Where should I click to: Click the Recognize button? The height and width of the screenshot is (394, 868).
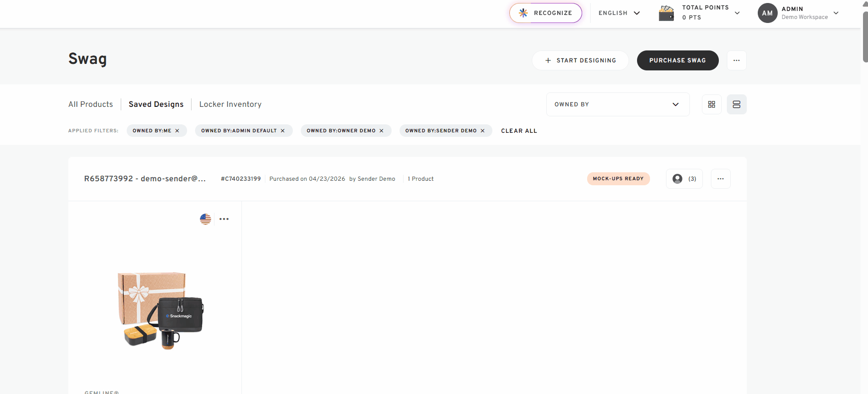[545, 13]
